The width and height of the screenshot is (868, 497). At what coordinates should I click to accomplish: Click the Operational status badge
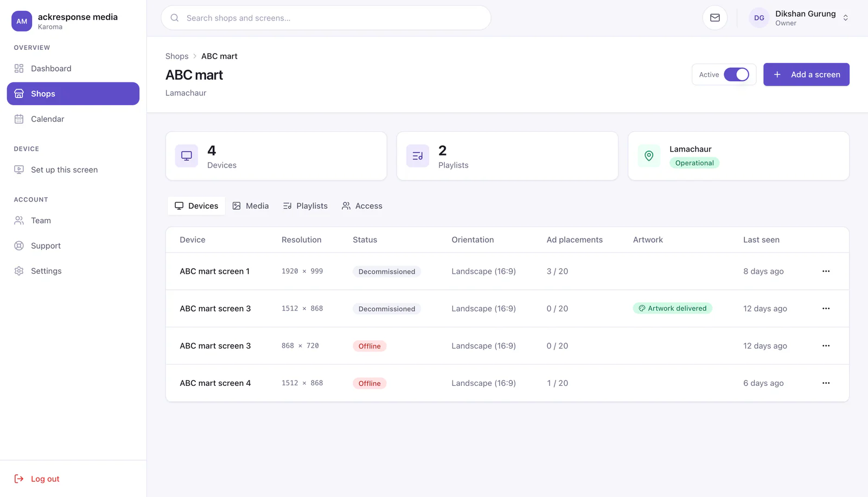694,163
